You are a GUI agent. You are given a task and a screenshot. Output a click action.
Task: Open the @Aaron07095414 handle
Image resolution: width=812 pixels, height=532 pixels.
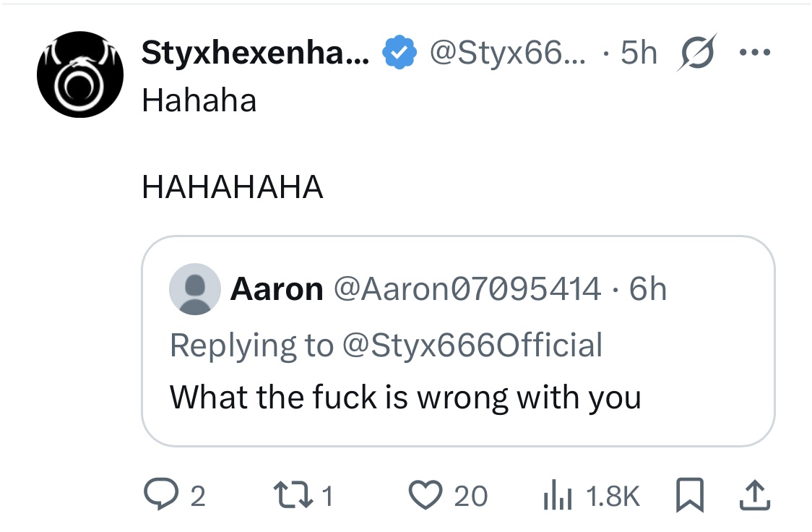[467, 289]
